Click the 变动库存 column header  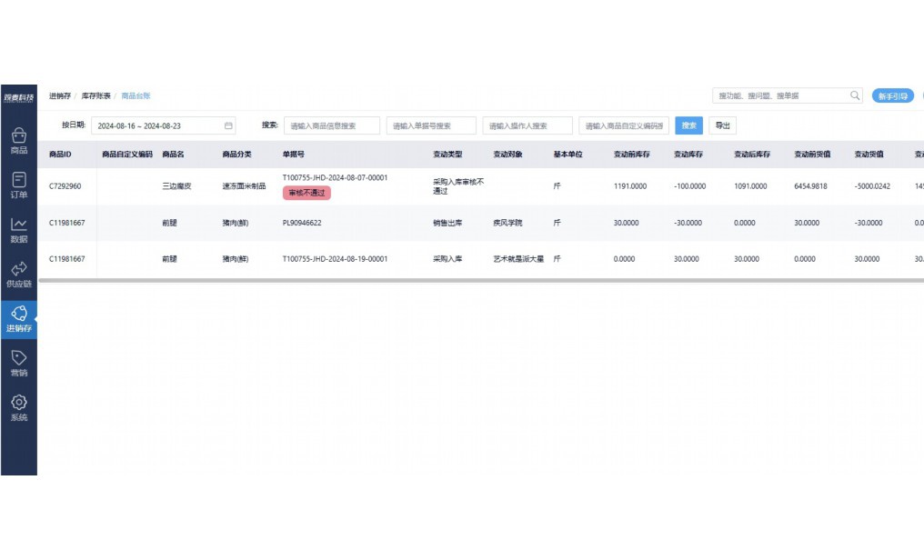(x=688, y=155)
